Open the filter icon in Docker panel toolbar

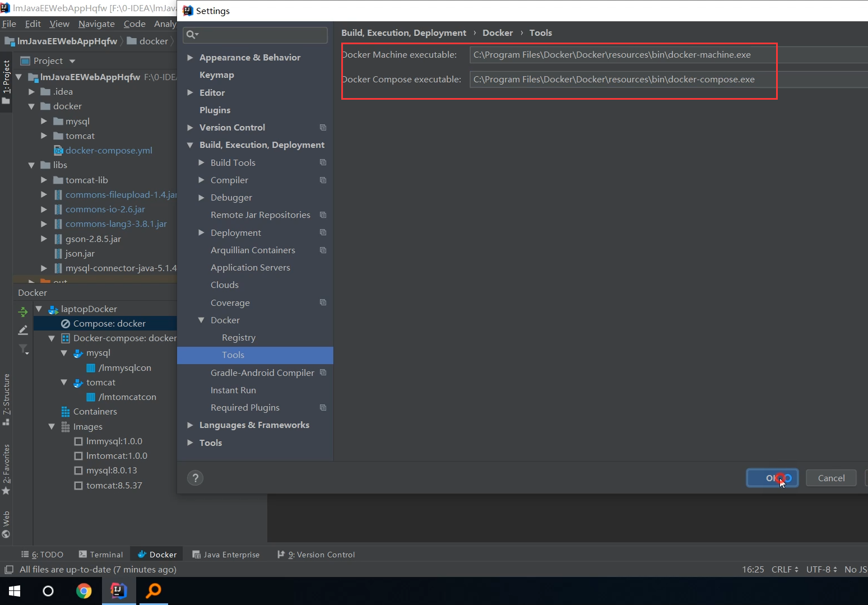click(x=23, y=349)
